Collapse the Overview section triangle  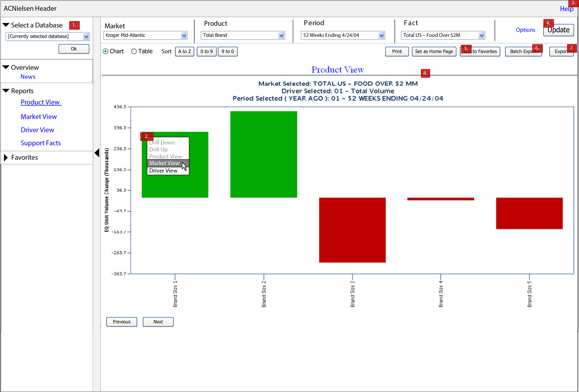(6, 67)
